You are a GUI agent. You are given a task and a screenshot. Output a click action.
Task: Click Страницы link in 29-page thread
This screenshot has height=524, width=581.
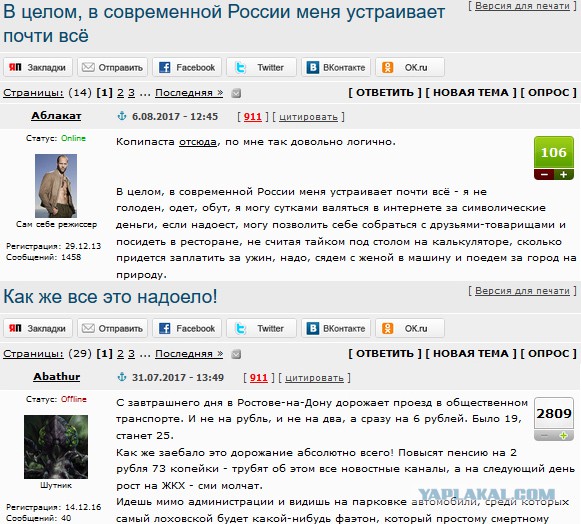[x=33, y=354]
